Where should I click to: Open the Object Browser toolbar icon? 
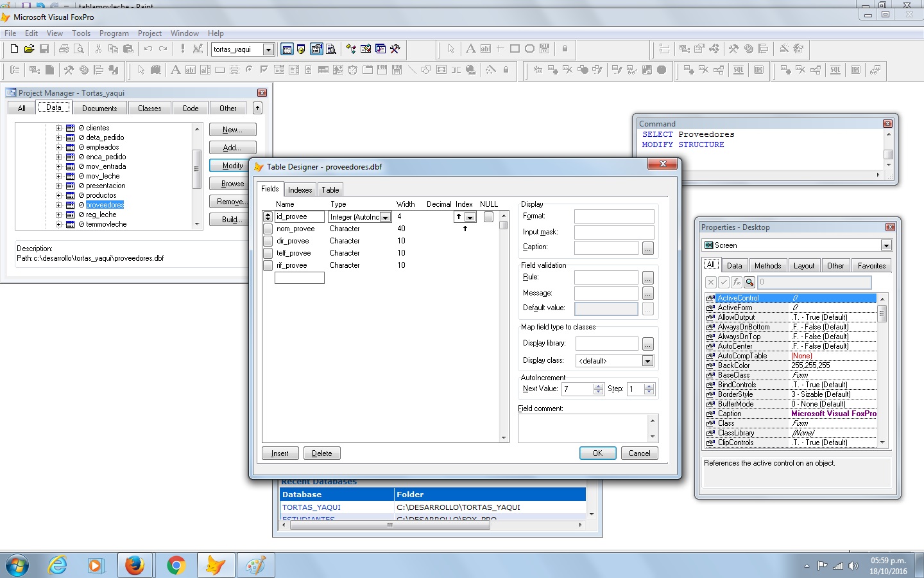pyautogui.click(x=366, y=49)
